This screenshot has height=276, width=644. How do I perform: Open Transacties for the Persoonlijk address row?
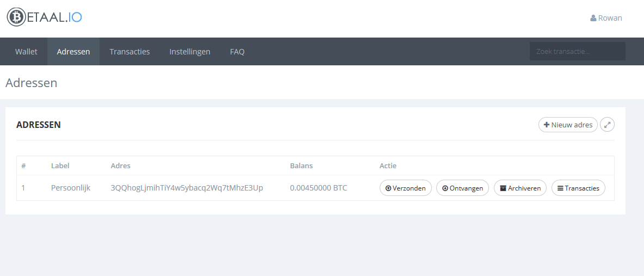click(578, 188)
